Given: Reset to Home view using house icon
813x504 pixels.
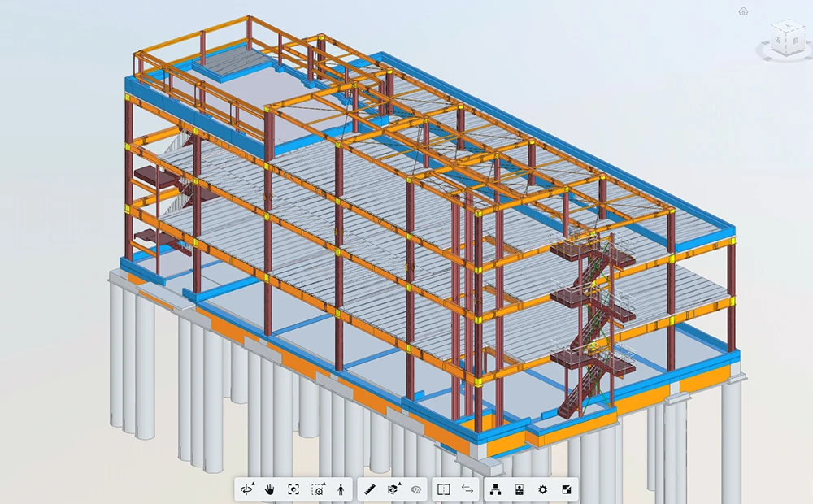Looking at the screenshot, I should (x=743, y=11).
